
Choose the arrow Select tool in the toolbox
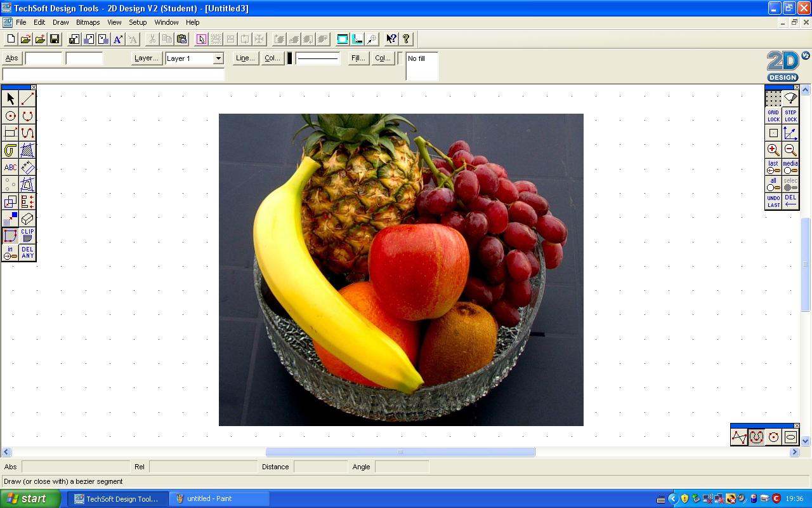pos(10,98)
